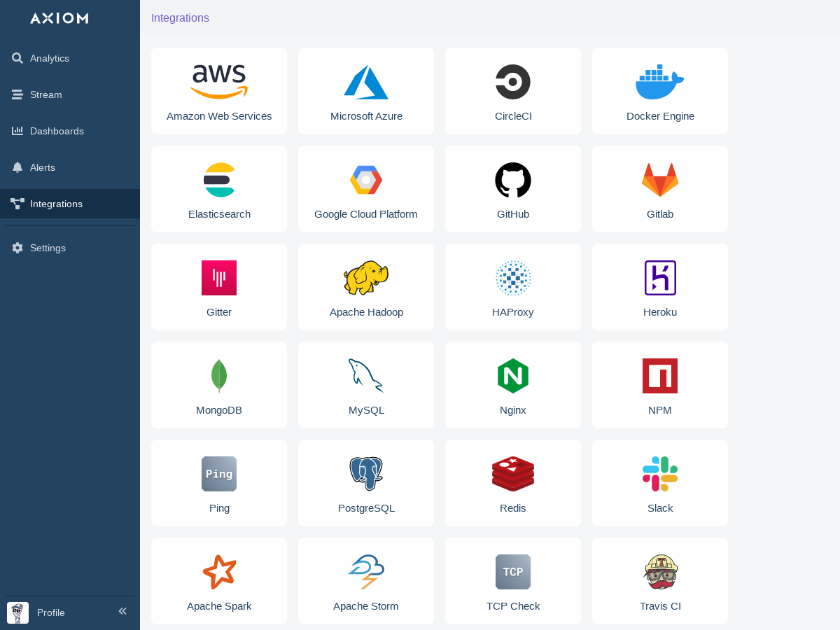Viewport: 840px width, 630px height.
Task: Open the Stream sidebar item
Action: [45, 94]
